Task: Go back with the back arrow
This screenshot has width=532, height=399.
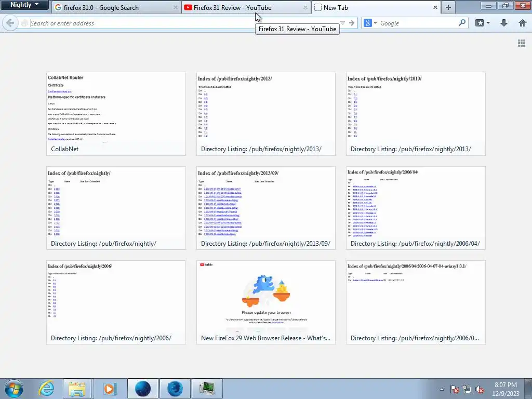Action: click(x=10, y=23)
